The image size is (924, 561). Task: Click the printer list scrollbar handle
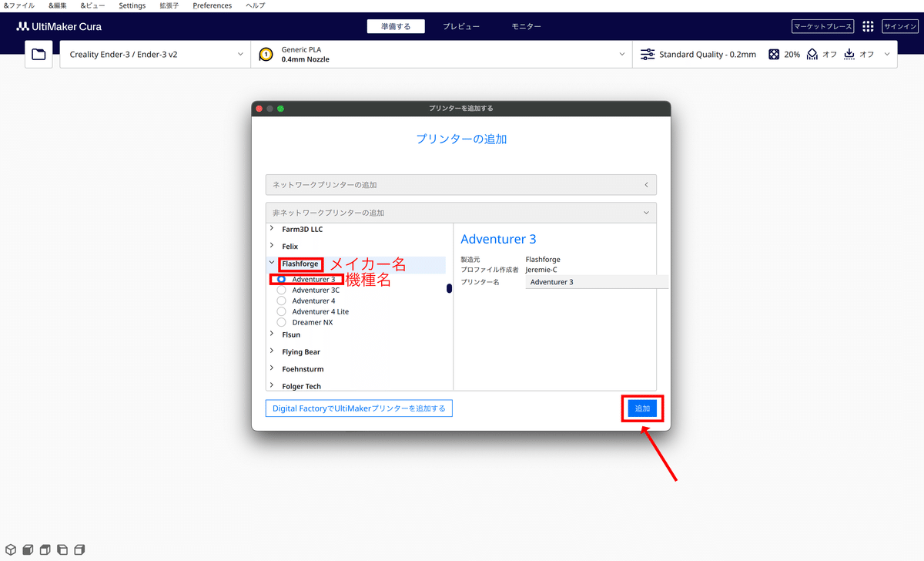[449, 288]
